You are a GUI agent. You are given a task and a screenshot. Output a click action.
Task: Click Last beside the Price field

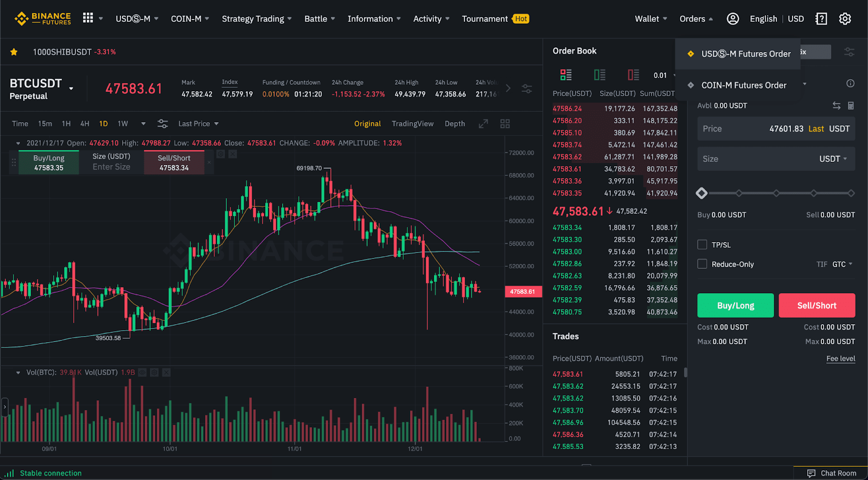tap(816, 129)
